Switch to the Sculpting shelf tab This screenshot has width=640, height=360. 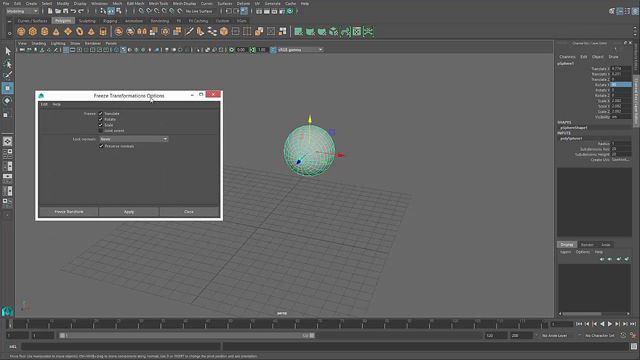[87, 21]
